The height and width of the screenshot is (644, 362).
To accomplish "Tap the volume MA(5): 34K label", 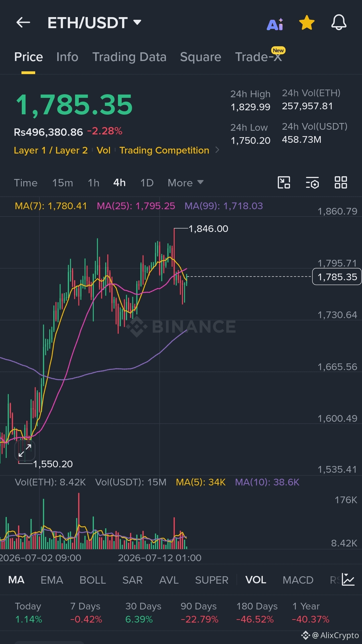I will 201,482.
